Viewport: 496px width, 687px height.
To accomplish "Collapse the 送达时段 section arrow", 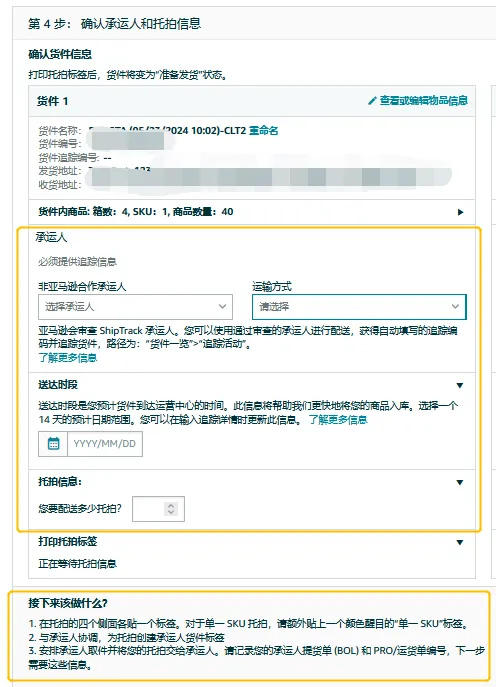I will point(460,386).
